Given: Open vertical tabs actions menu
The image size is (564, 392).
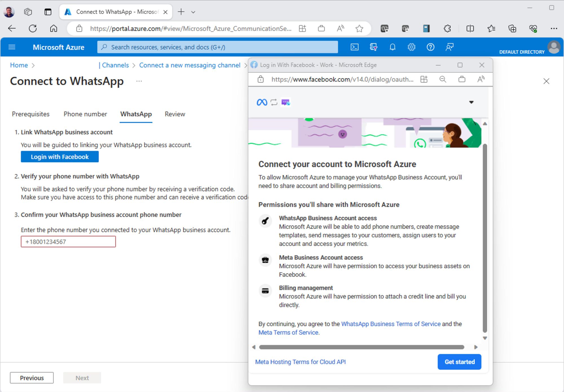Looking at the screenshot, I should 48,12.
